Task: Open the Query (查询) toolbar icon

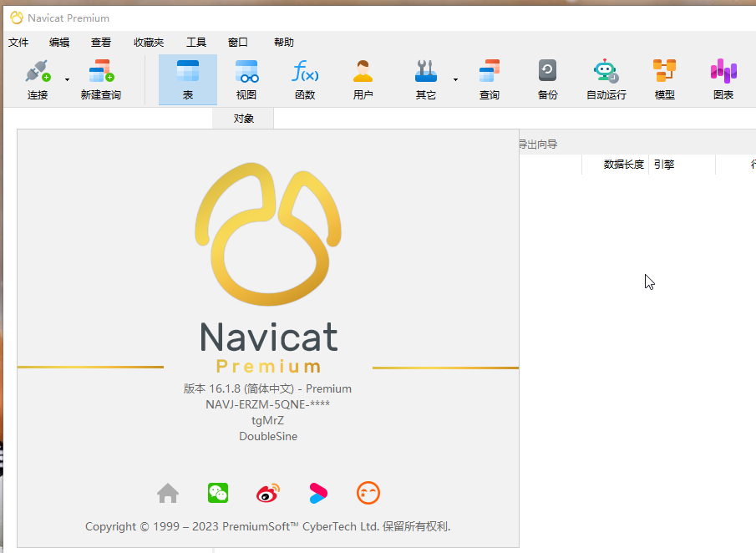Action: [490, 79]
